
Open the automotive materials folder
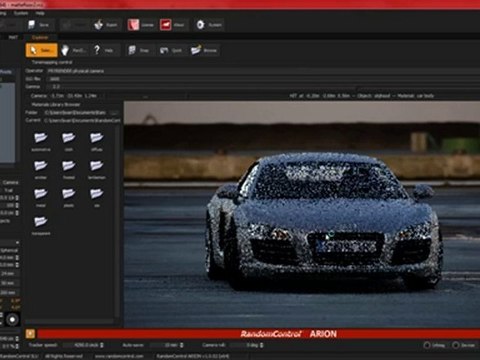tap(41, 141)
